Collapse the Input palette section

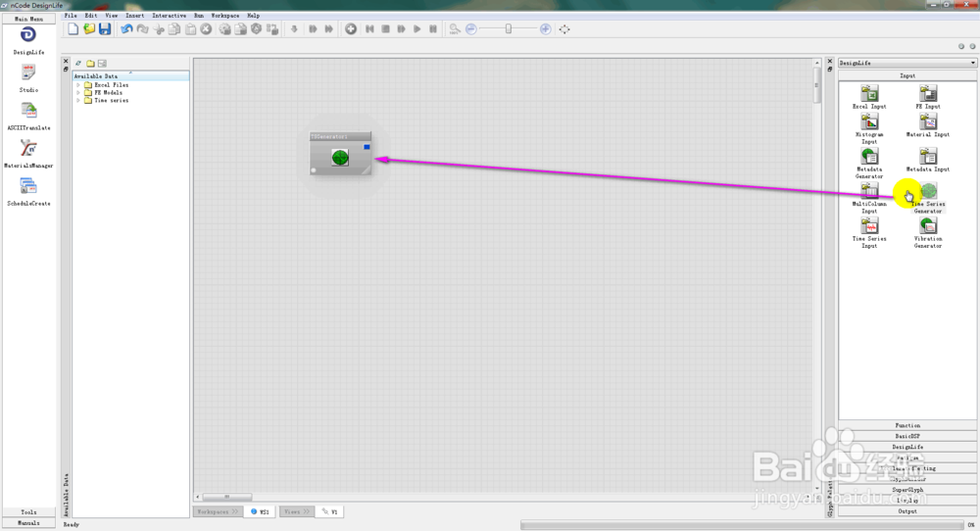tap(907, 75)
